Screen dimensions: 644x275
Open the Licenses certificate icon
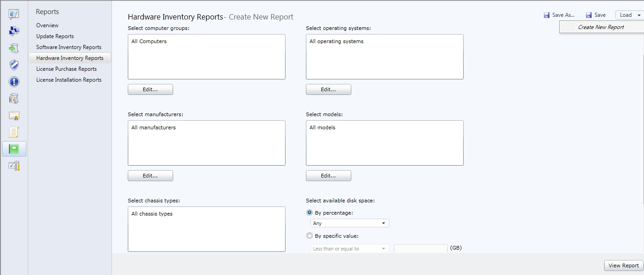click(14, 115)
